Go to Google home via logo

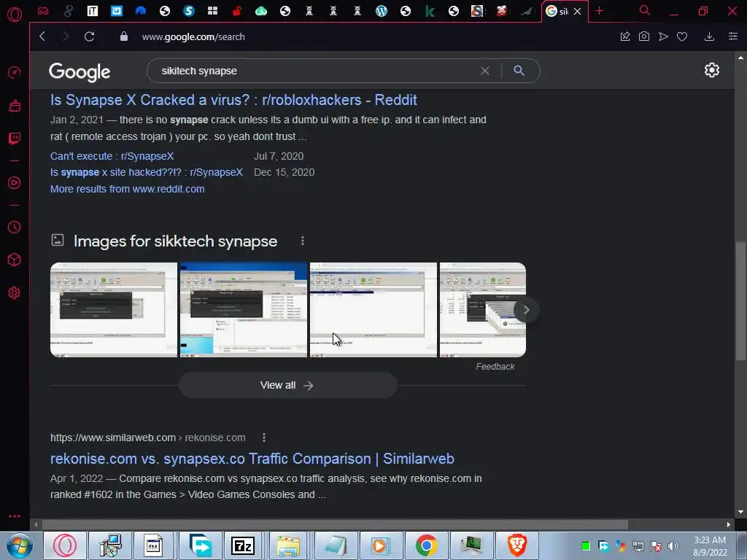click(80, 72)
